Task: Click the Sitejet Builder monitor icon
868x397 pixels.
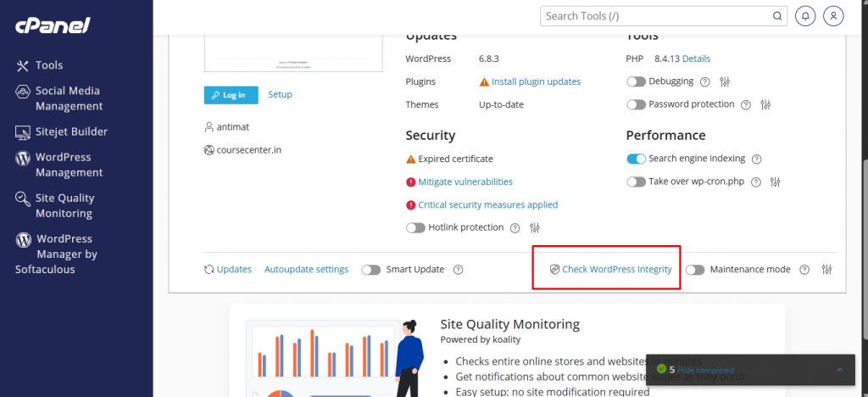Action: pos(22,132)
